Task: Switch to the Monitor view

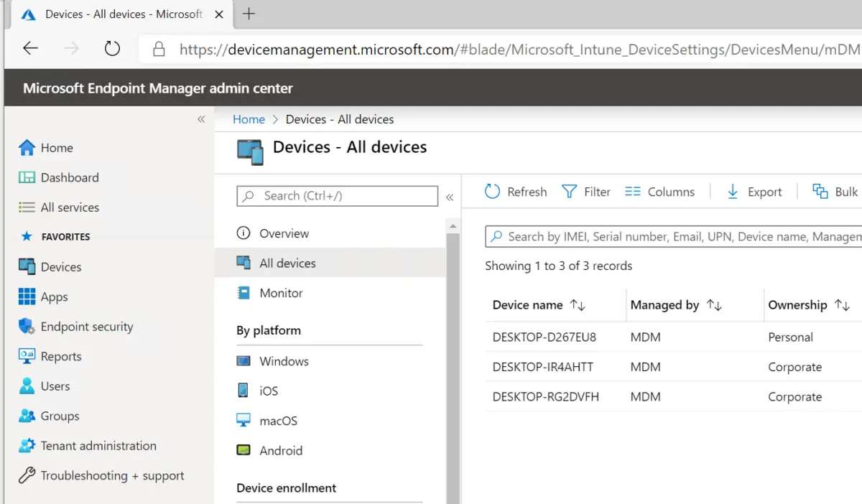Action: [x=282, y=293]
